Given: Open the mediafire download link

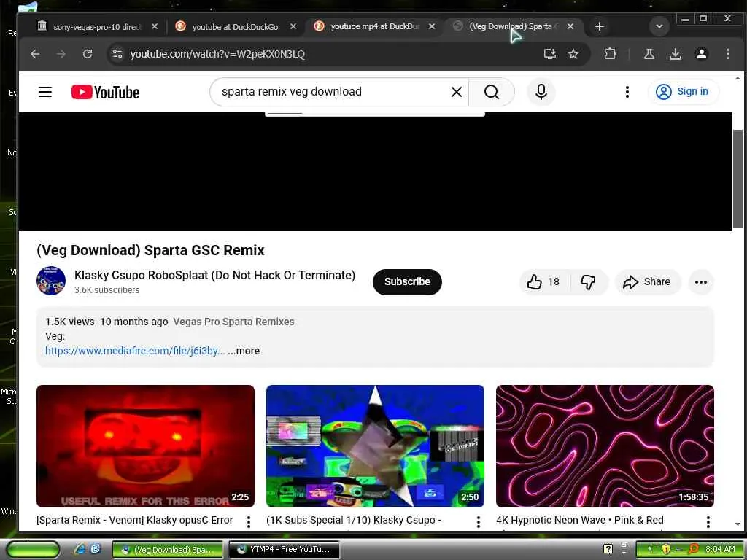Looking at the screenshot, I should 135,351.
